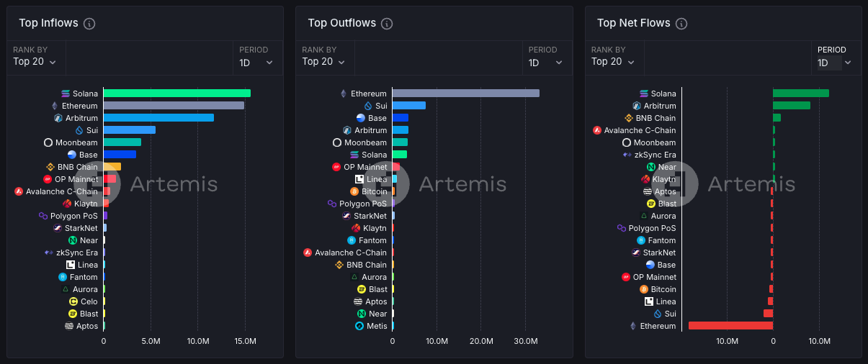Open Period dropdown in Top Outflows
The height and width of the screenshot is (364, 868).
coord(545,63)
